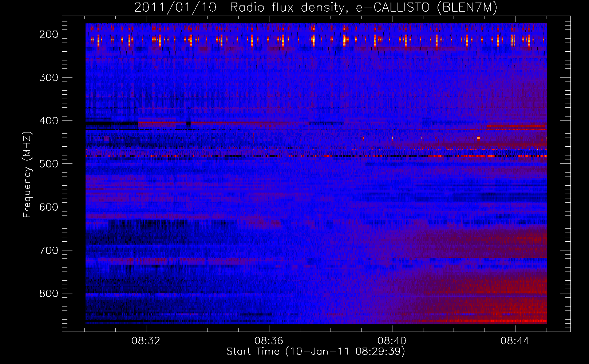The image size is (589, 364).
Task: Click the 200 frequency tick label
Action: [x=48, y=34]
